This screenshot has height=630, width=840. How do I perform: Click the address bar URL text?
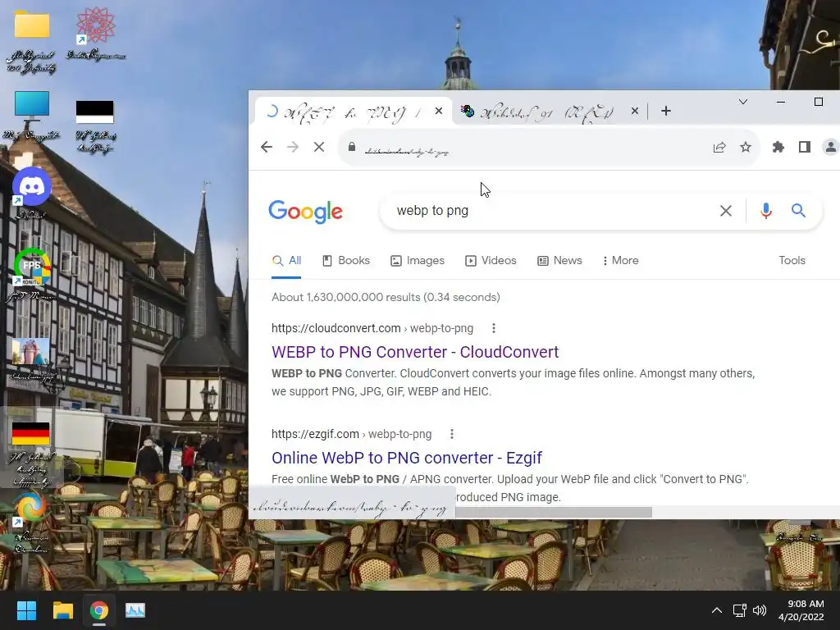pyautogui.click(x=407, y=152)
